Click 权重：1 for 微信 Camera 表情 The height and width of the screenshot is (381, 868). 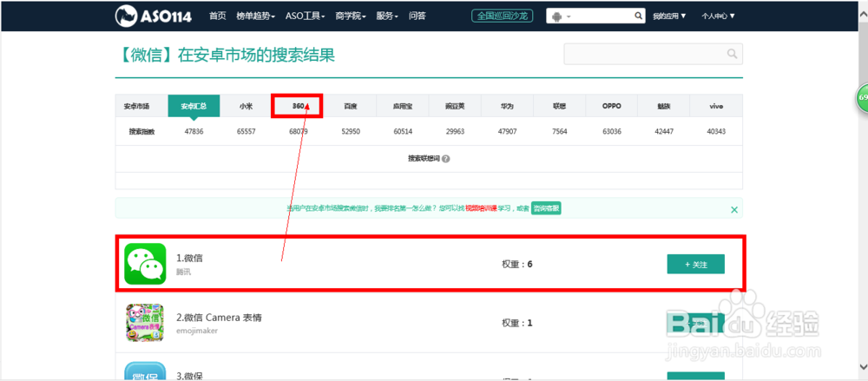click(517, 322)
